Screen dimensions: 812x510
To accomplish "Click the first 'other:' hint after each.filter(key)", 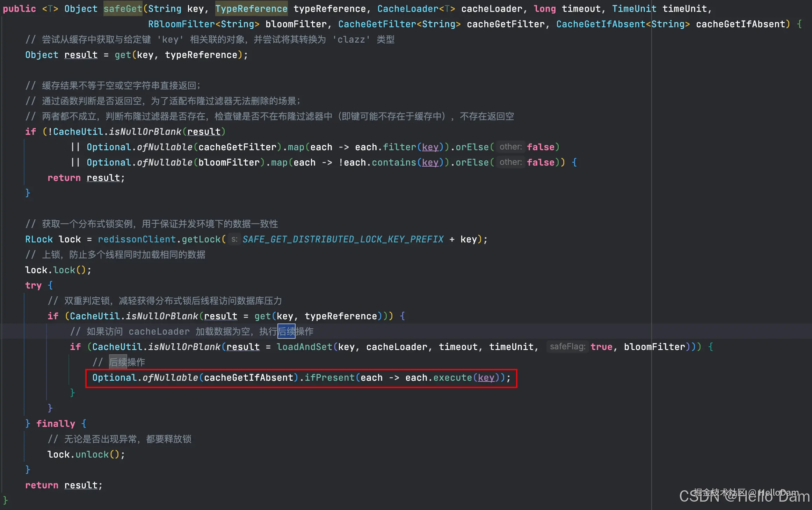I will coord(510,147).
